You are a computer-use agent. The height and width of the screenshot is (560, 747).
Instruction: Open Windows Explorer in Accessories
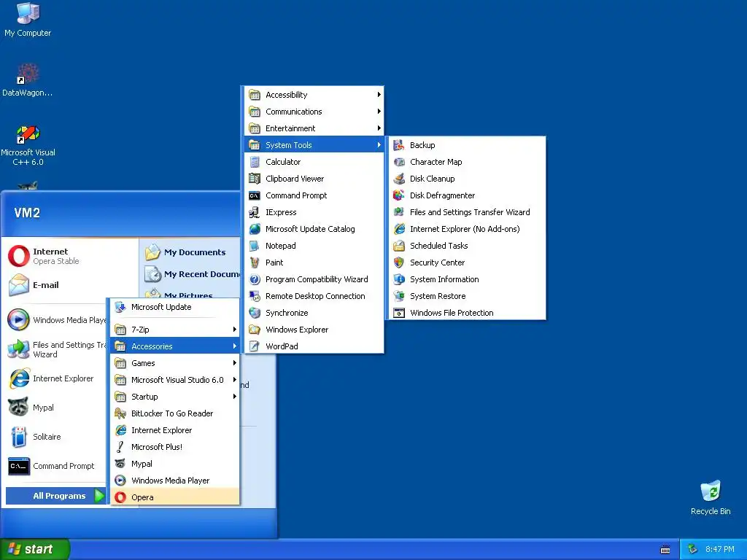coord(314,330)
